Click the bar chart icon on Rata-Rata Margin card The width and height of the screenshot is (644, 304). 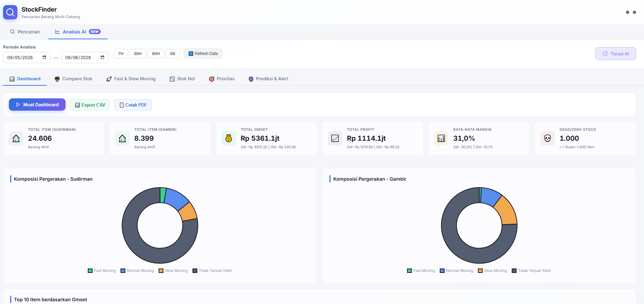(441, 138)
